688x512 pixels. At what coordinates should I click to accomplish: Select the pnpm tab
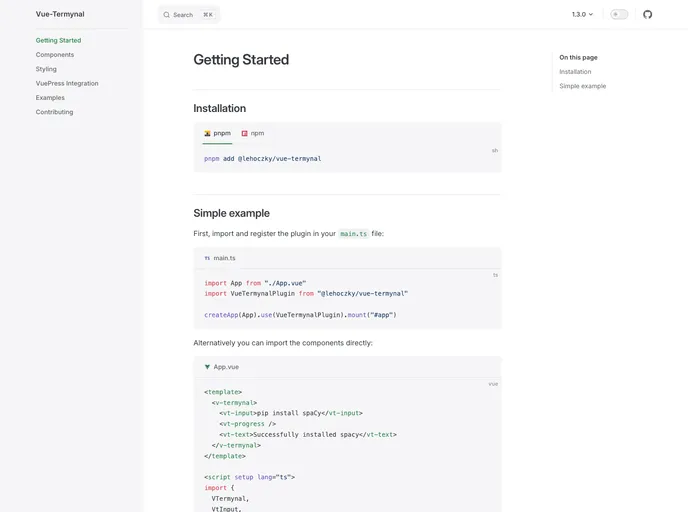221,133
